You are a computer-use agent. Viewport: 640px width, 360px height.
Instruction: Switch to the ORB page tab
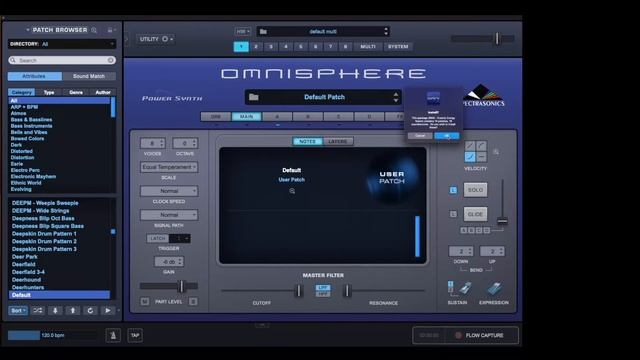(216, 117)
